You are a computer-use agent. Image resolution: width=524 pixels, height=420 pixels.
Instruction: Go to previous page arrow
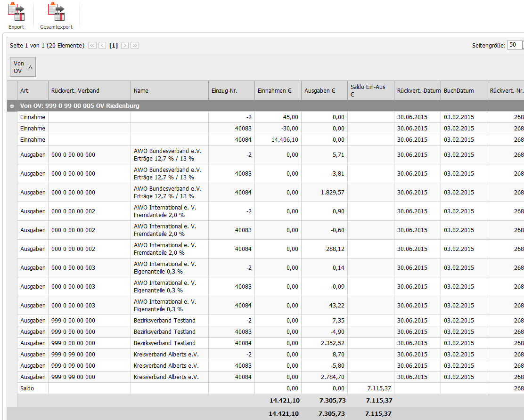(102, 45)
